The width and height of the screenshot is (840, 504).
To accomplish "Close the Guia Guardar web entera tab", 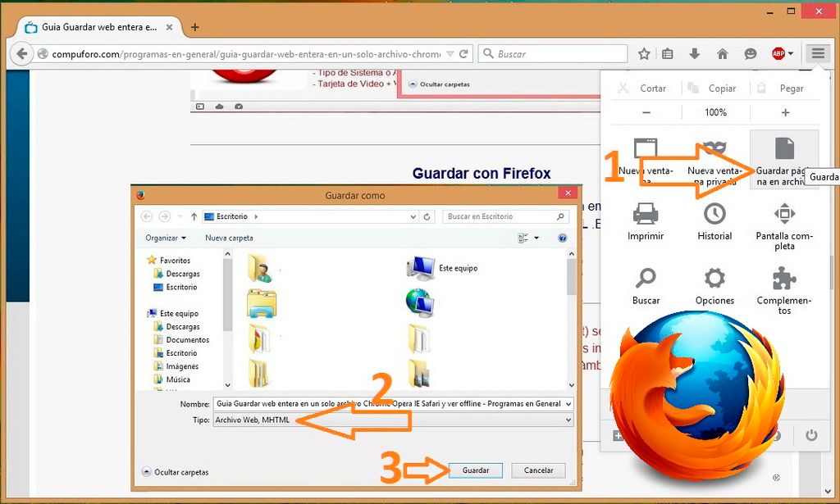I will (169, 27).
